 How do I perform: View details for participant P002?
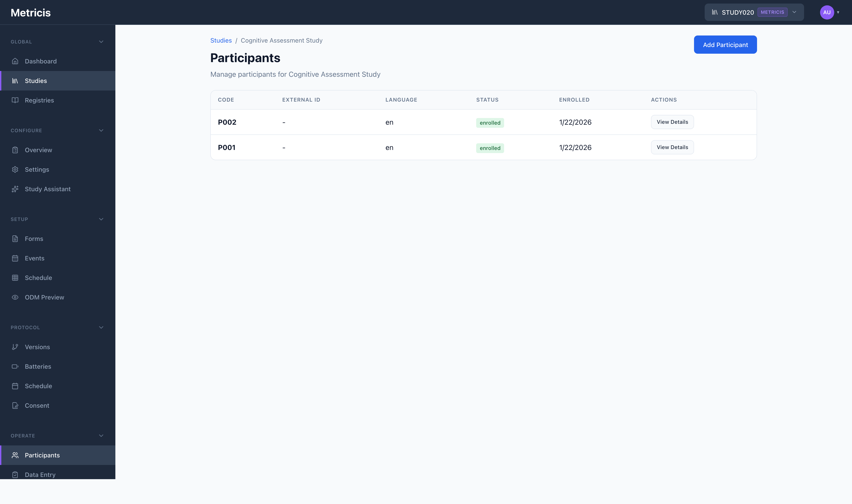click(x=672, y=122)
